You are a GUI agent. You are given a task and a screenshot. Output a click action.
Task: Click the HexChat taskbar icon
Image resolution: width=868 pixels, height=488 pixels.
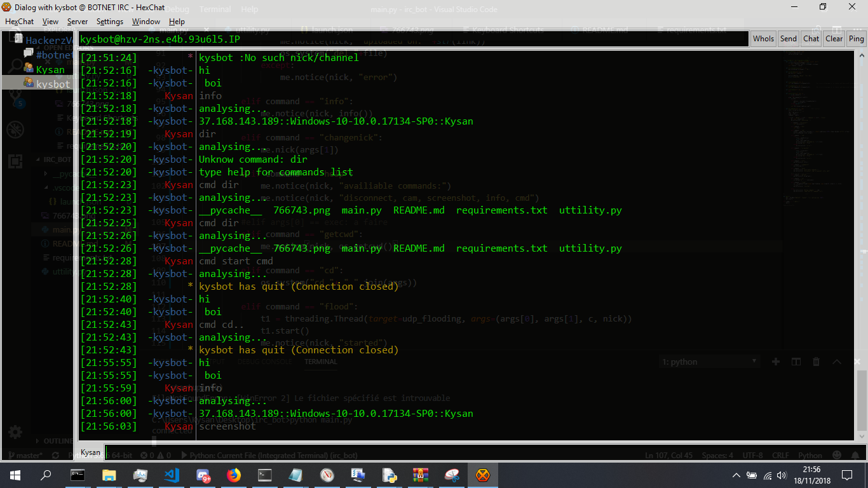[483, 475]
